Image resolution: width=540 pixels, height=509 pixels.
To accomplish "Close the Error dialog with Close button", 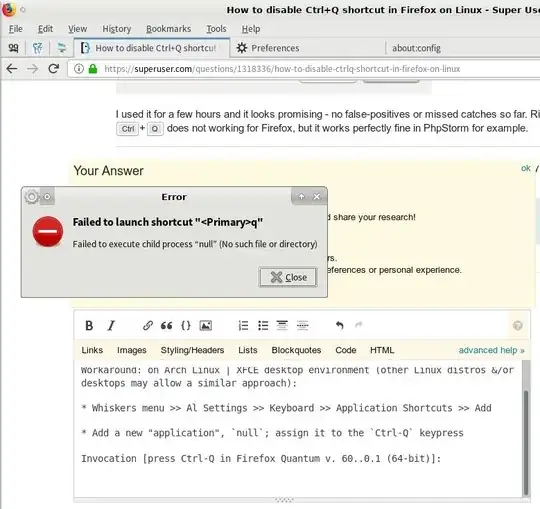I will point(288,277).
